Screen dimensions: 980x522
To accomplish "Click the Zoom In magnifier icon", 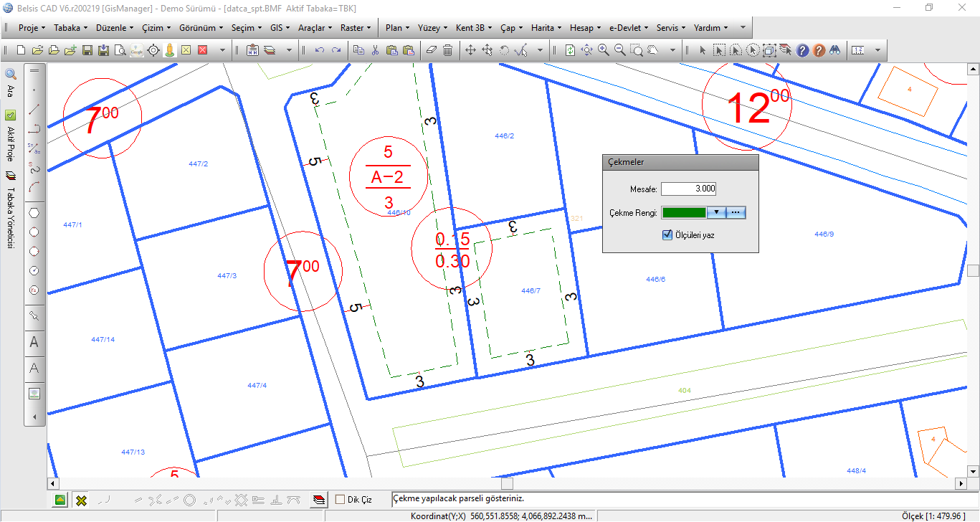I will click(604, 50).
